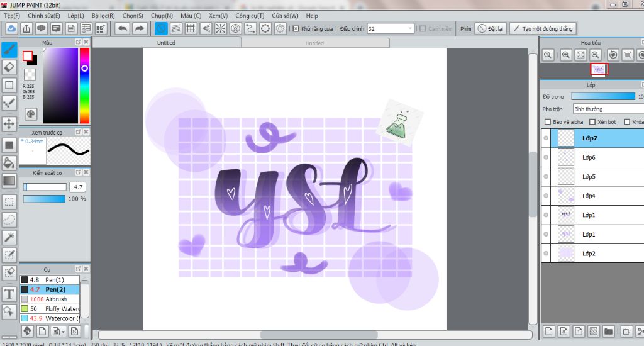Zoom out using Navigator magnifier minus

595,55
